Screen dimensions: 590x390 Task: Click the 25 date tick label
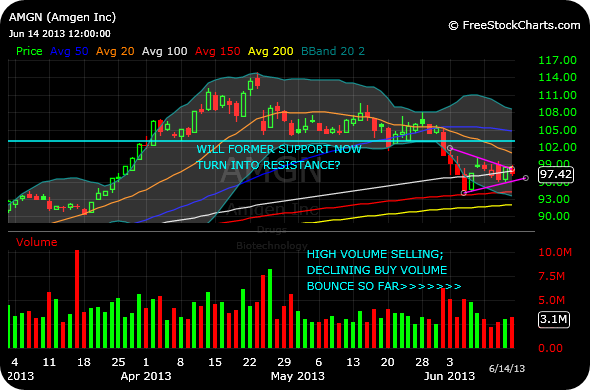(118, 362)
